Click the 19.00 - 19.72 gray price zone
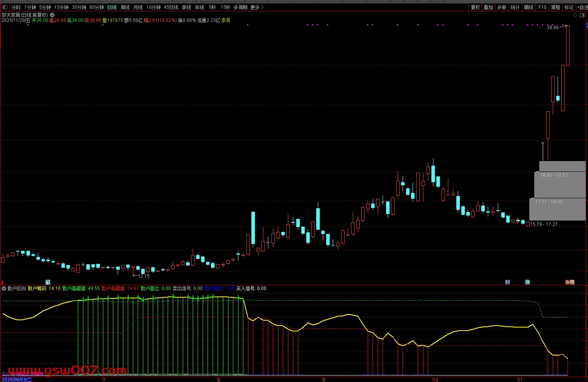This screenshot has width=588, height=382. click(560, 184)
